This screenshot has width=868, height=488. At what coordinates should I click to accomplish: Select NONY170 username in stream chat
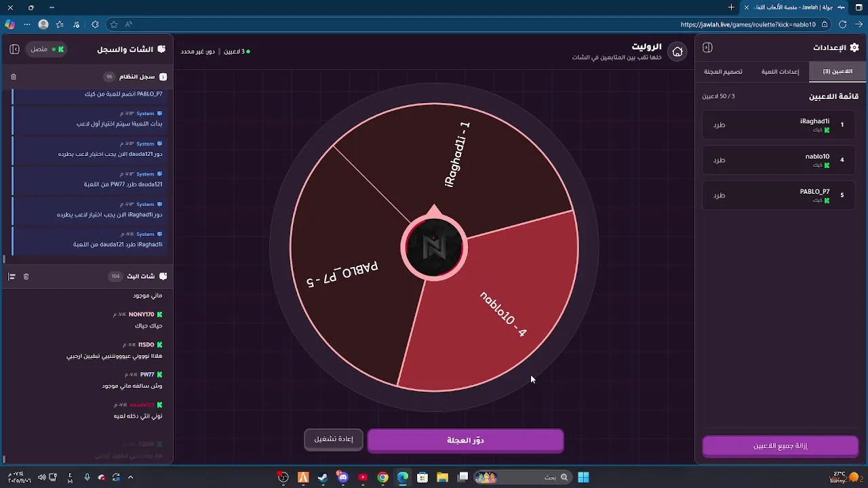pyautogui.click(x=141, y=314)
